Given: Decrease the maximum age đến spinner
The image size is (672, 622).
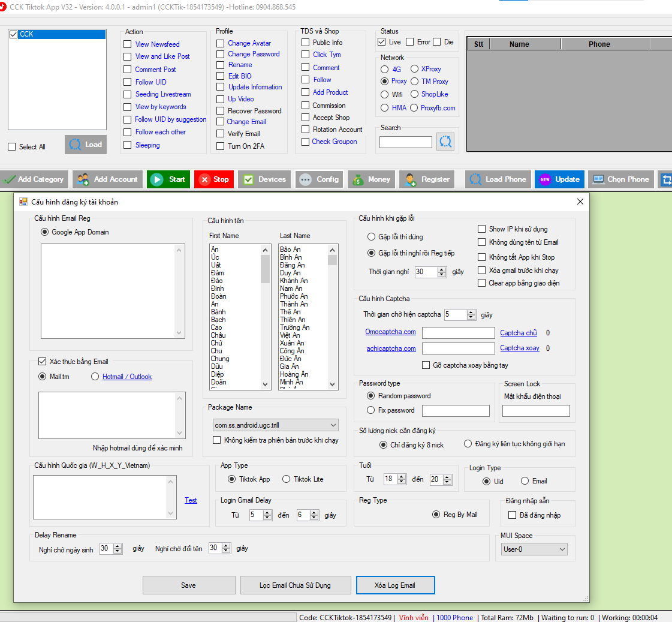Looking at the screenshot, I should (x=447, y=482).
